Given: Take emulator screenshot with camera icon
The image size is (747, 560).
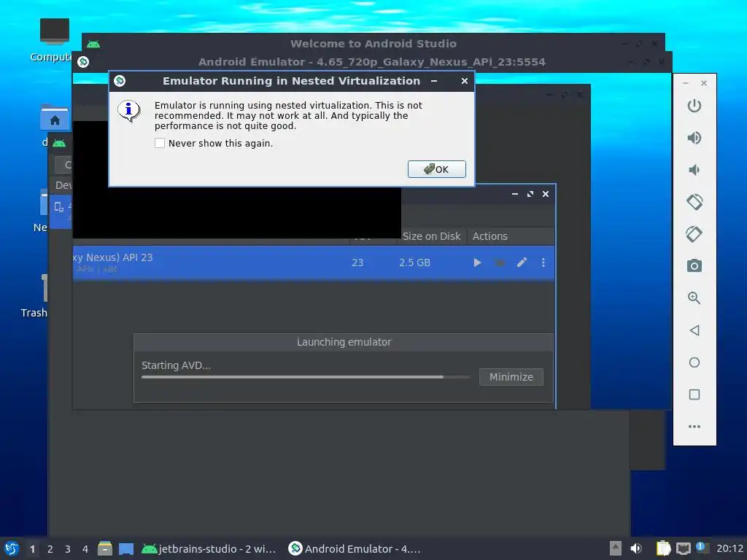Looking at the screenshot, I should pos(694,265).
